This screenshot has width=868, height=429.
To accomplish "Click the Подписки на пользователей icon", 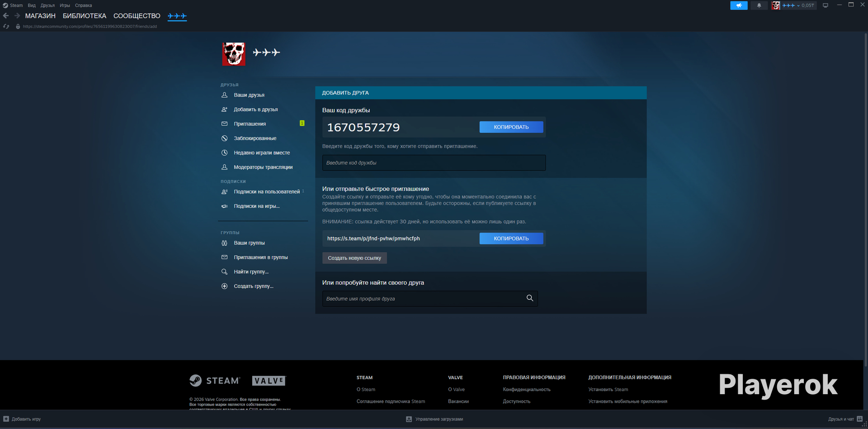I will point(224,192).
